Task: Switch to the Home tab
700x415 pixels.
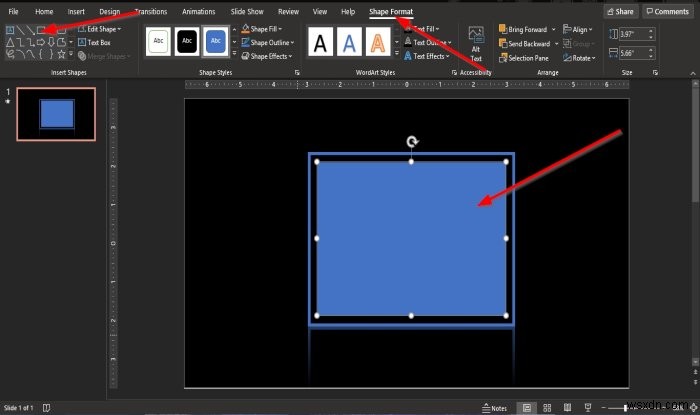Action: (44, 12)
